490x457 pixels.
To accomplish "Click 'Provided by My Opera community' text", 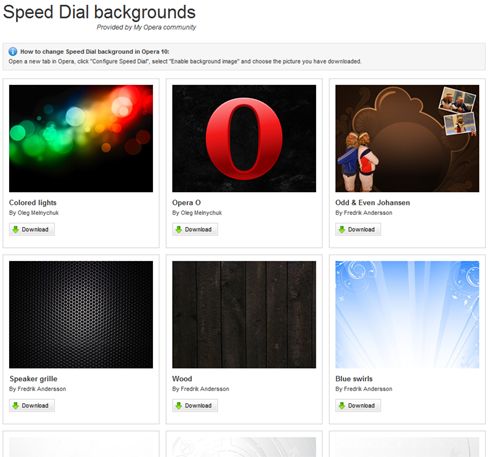I will coord(146,27).
